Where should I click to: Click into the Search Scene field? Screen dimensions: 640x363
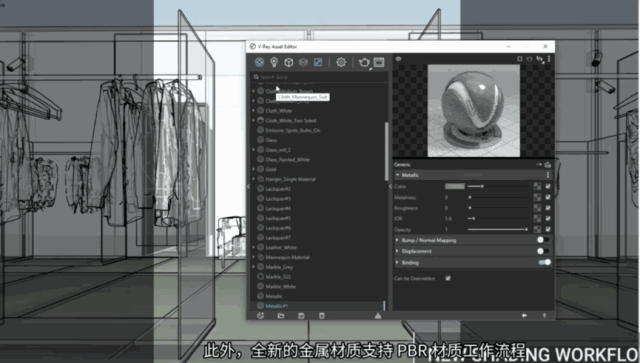click(x=319, y=77)
